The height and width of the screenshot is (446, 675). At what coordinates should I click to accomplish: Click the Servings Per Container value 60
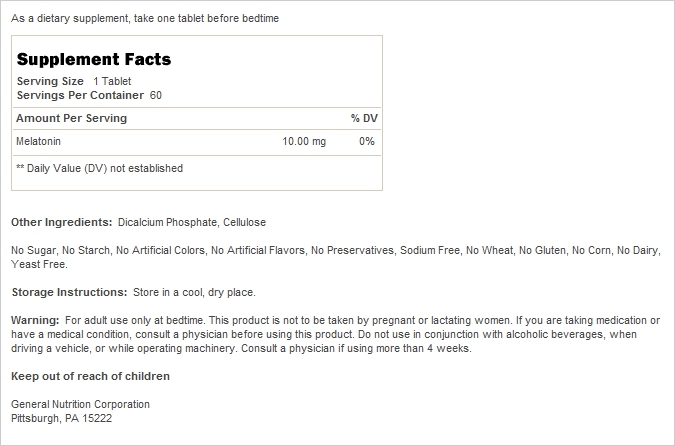[x=156, y=95]
